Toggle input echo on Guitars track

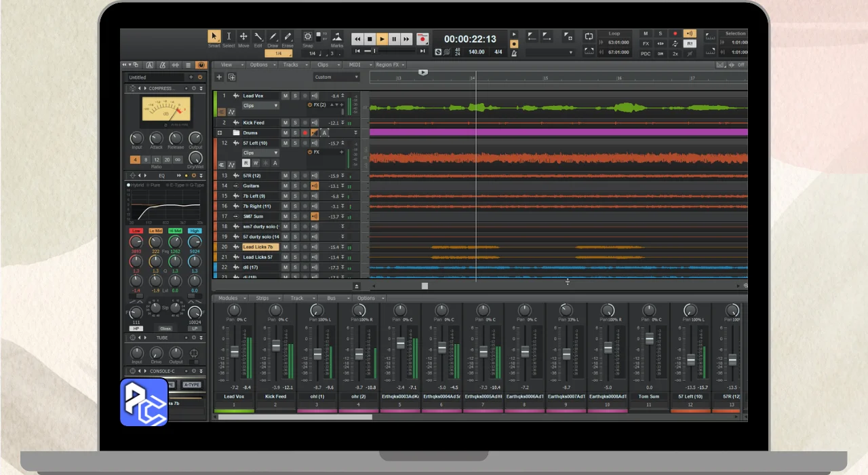coord(315,186)
